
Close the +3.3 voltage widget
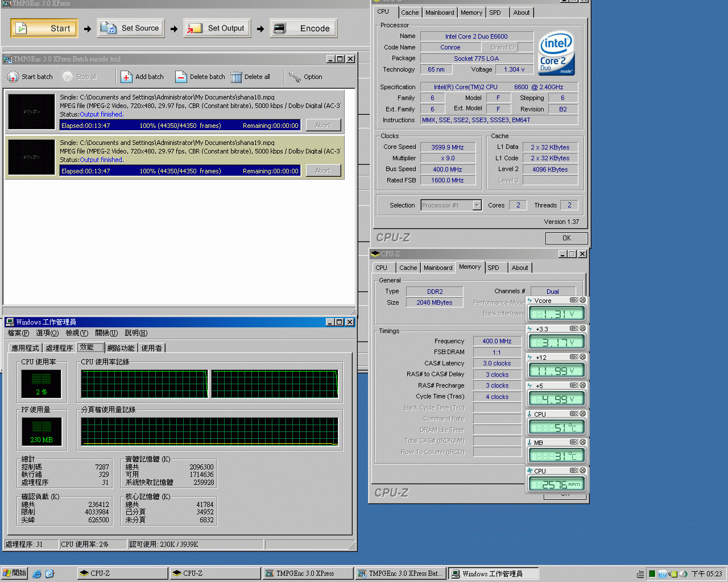coord(582,329)
